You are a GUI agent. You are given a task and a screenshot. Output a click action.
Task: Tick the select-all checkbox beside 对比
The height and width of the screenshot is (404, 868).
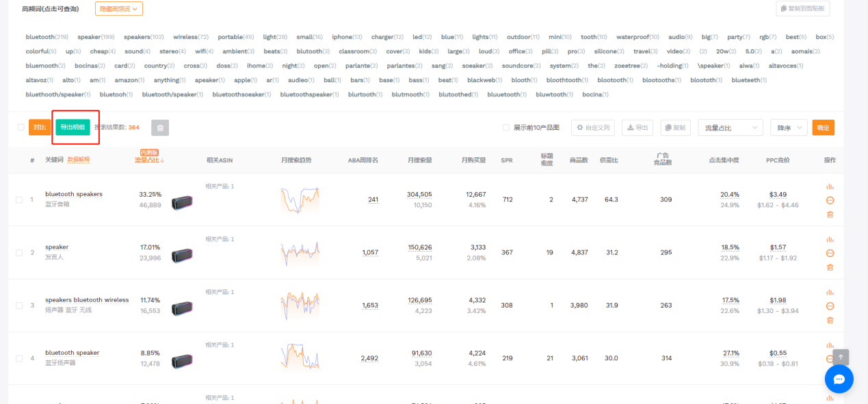21,127
